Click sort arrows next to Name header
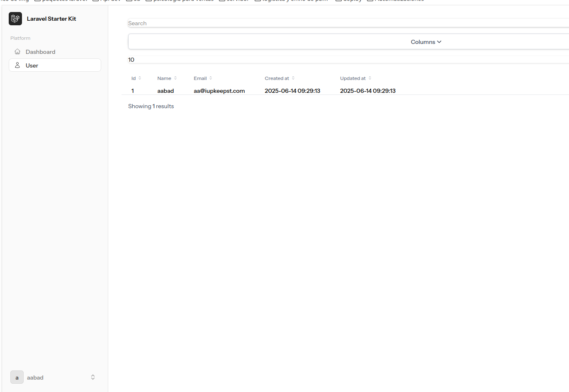 (175, 78)
